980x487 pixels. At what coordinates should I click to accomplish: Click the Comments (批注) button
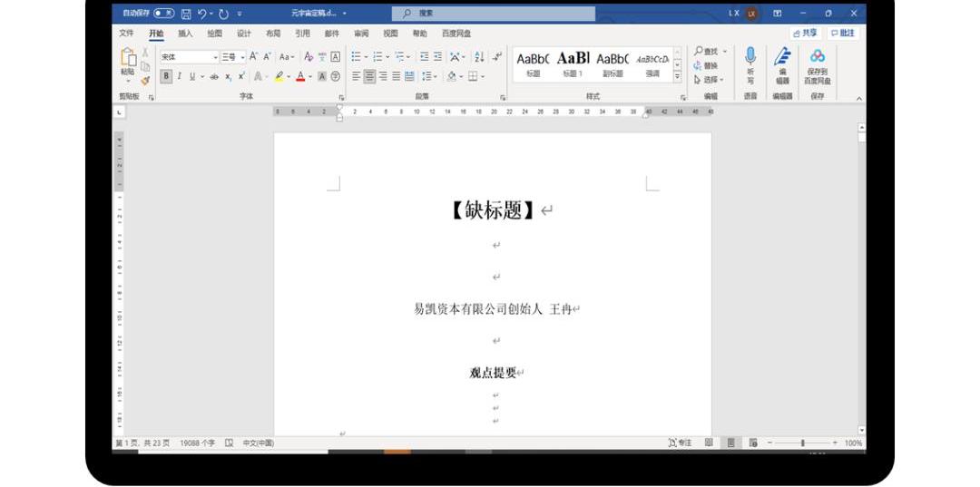[x=842, y=34]
